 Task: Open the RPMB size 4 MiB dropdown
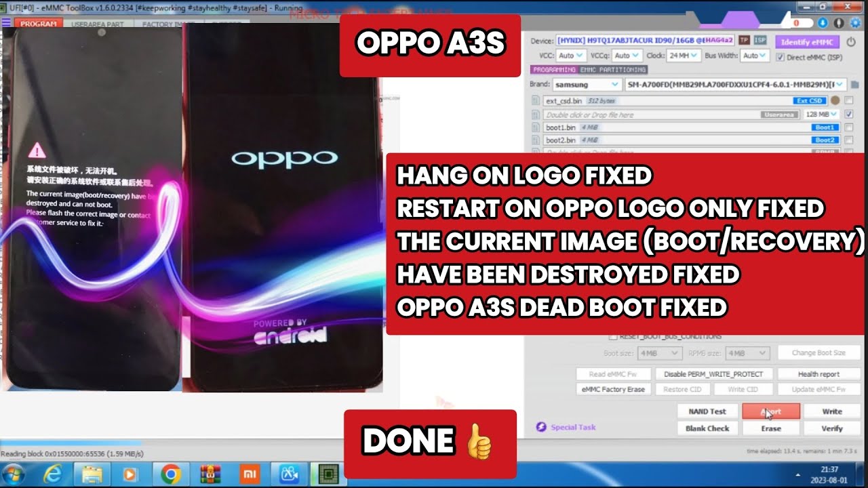(x=747, y=353)
